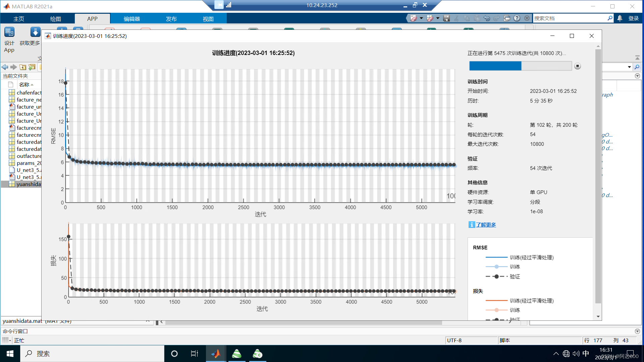The width and height of the screenshot is (644, 362).
Task: Go up one folder level icon
Action: coord(22,67)
